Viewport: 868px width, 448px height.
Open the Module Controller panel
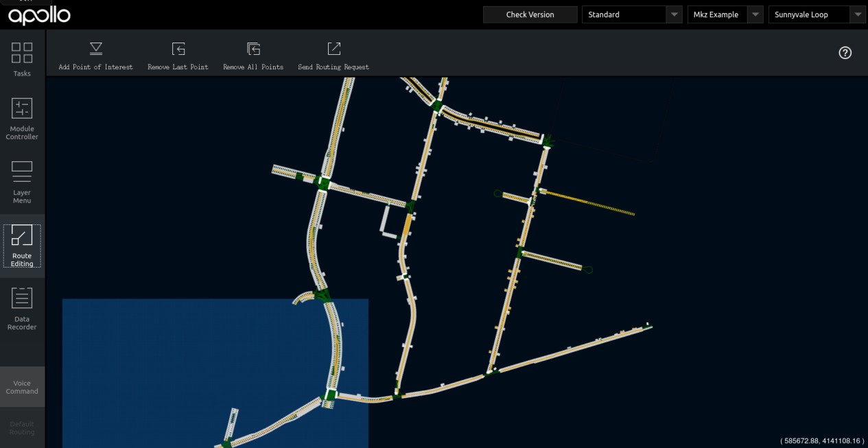pyautogui.click(x=22, y=119)
